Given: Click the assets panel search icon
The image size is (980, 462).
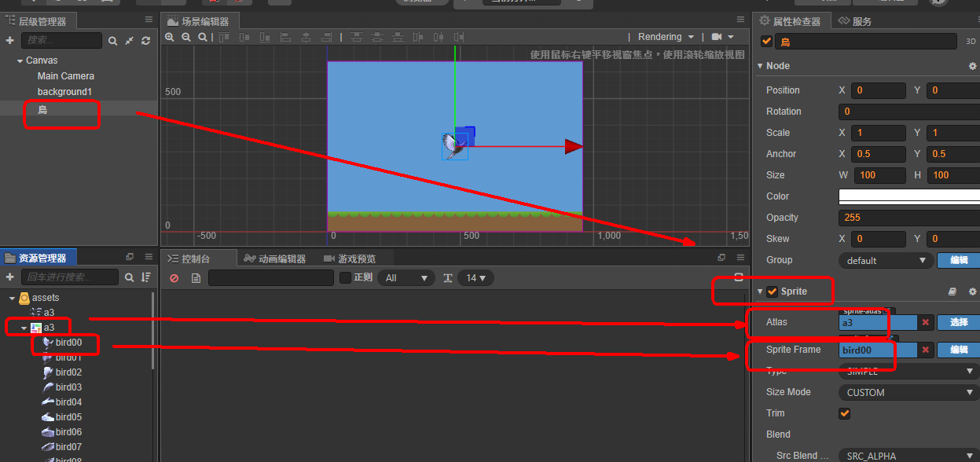Looking at the screenshot, I should 130,277.
